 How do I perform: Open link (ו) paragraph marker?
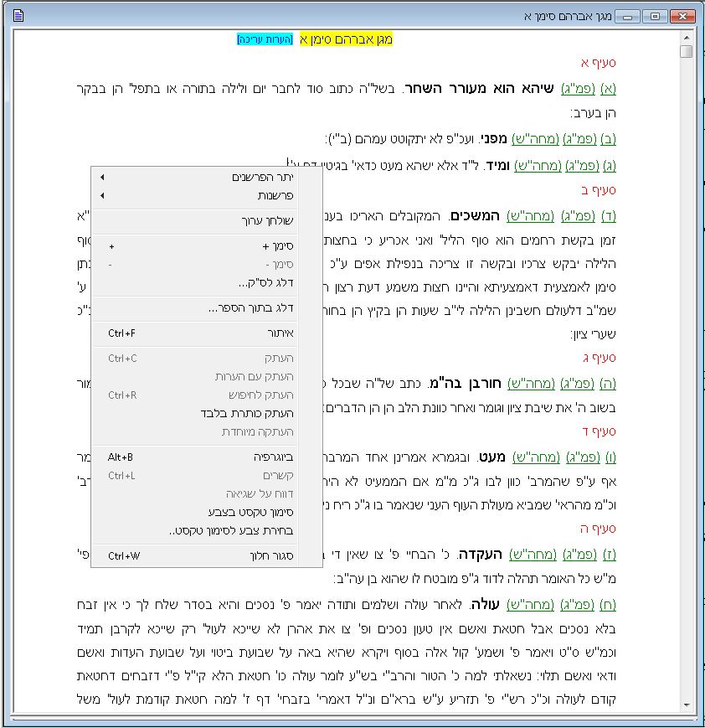pyautogui.click(x=610, y=457)
